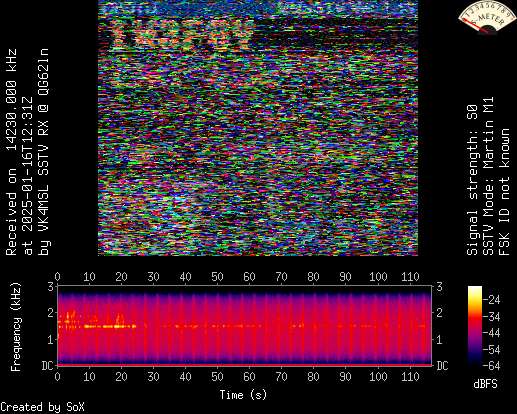Click the orange text at top of SSTV image
The width and height of the screenshot is (517, 414).
tap(182, 33)
